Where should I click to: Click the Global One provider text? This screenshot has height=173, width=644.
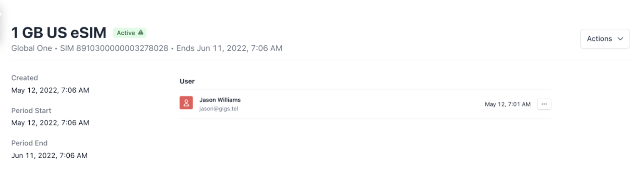pos(31,48)
